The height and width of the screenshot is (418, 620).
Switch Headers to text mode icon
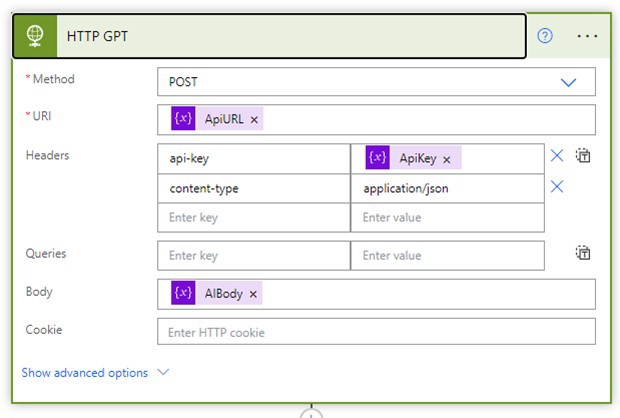585,156
